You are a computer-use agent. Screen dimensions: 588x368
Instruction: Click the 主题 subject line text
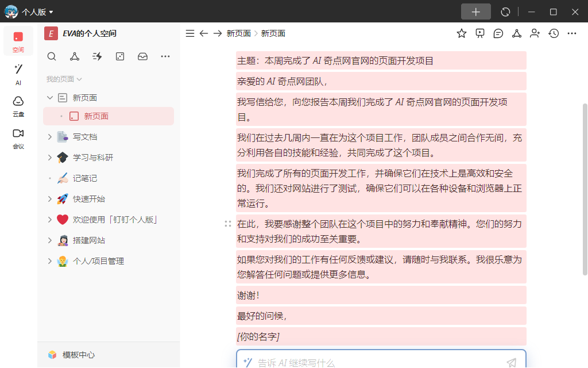coord(335,61)
